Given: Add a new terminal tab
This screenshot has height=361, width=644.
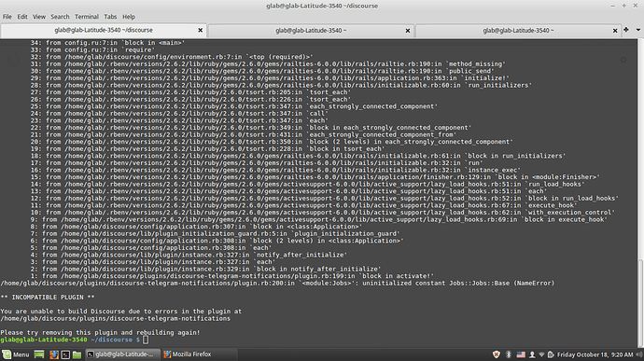Looking at the screenshot, I should pos(626,30).
